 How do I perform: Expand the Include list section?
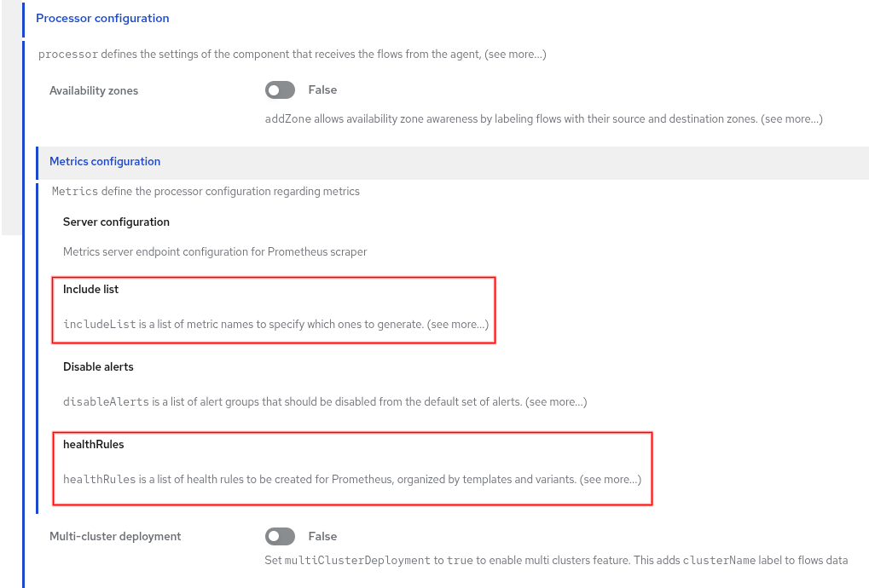click(x=90, y=289)
